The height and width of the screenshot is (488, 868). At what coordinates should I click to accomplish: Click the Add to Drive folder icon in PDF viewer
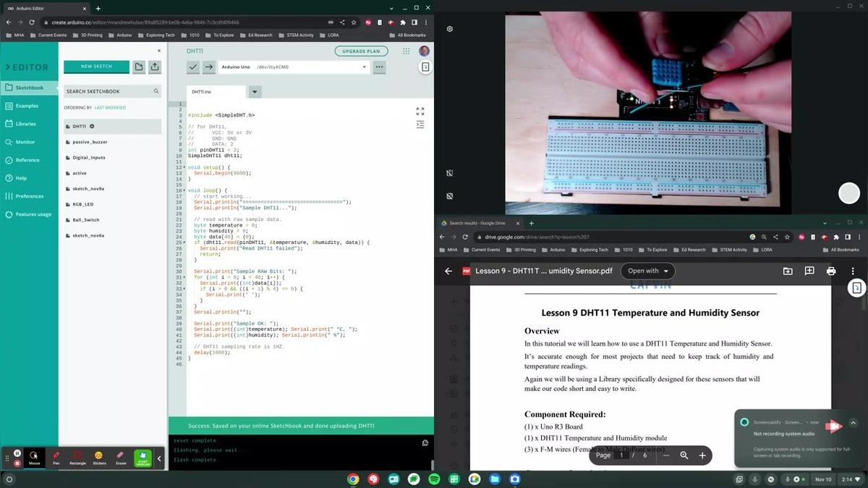coord(788,271)
